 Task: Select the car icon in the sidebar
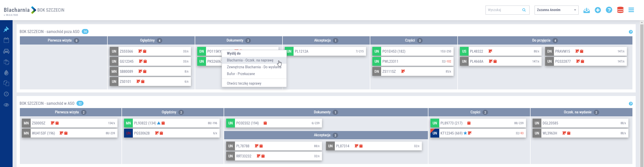(x=6, y=51)
